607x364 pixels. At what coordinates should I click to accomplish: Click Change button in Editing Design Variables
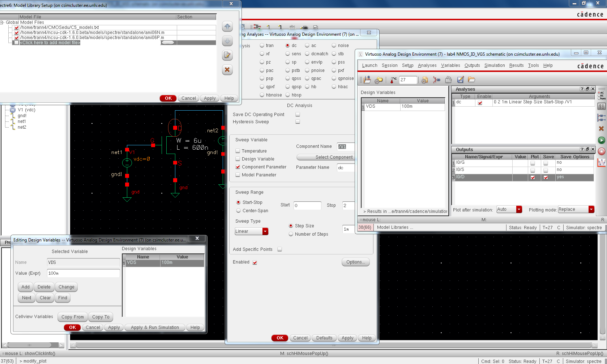pyautogui.click(x=67, y=287)
